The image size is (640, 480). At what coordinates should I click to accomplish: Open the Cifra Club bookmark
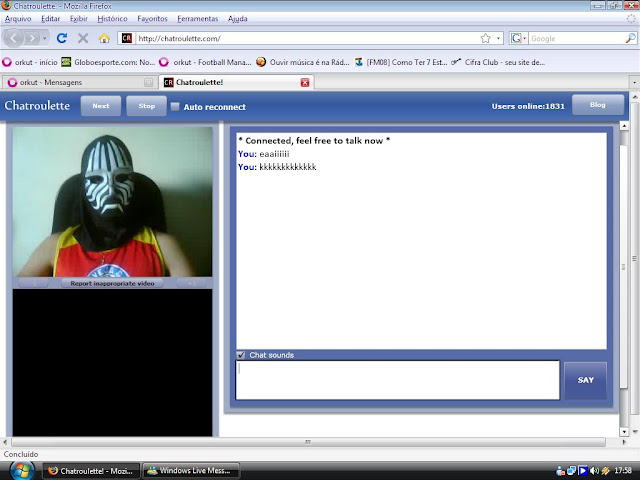pos(498,62)
